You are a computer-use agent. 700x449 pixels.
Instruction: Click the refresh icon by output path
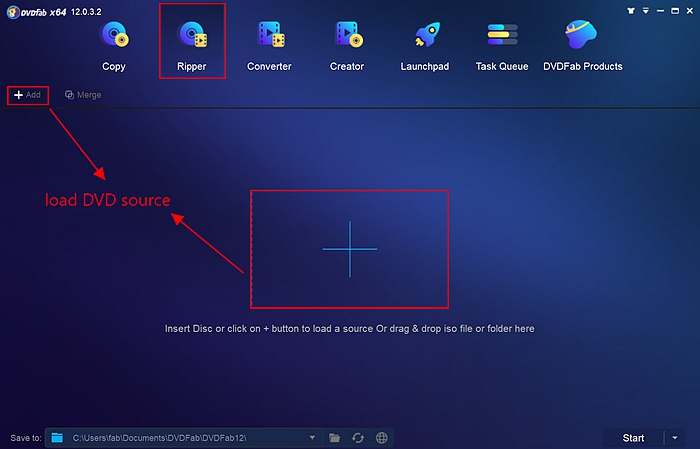pos(358,438)
